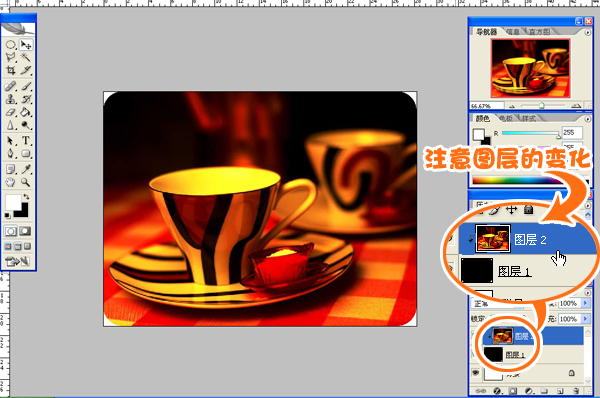
Task: Click the foreground color swatch in toolbox
Action: tap(13, 202)
